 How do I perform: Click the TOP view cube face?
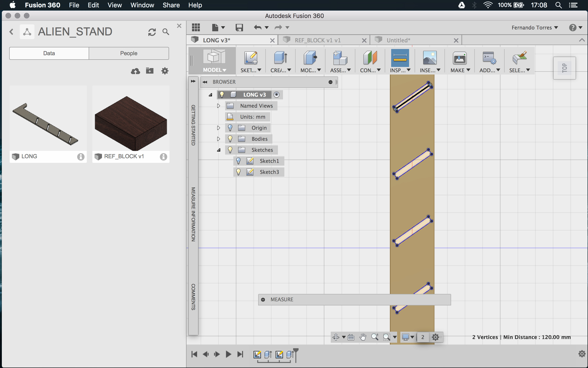tap(564, 68)
